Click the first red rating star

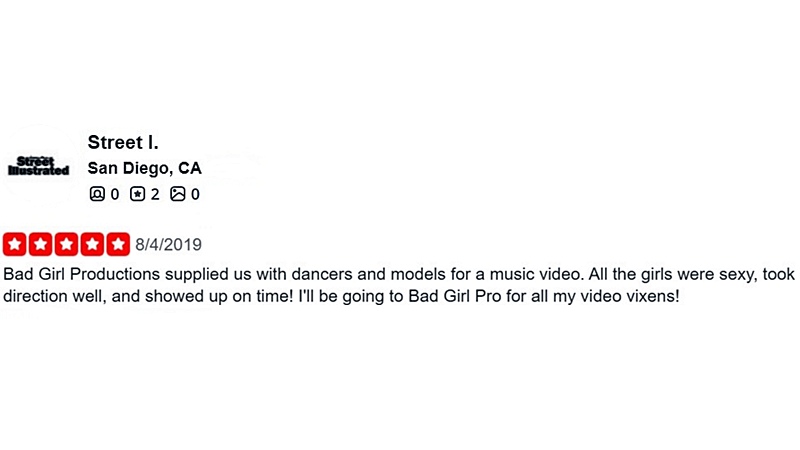pyautogui.click(x=15, y=244)
